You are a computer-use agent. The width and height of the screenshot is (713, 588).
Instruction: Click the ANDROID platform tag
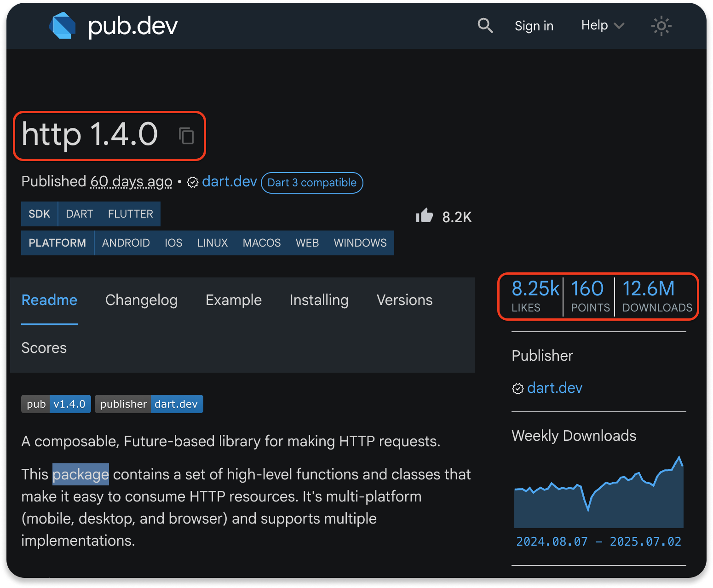(126, 243)
